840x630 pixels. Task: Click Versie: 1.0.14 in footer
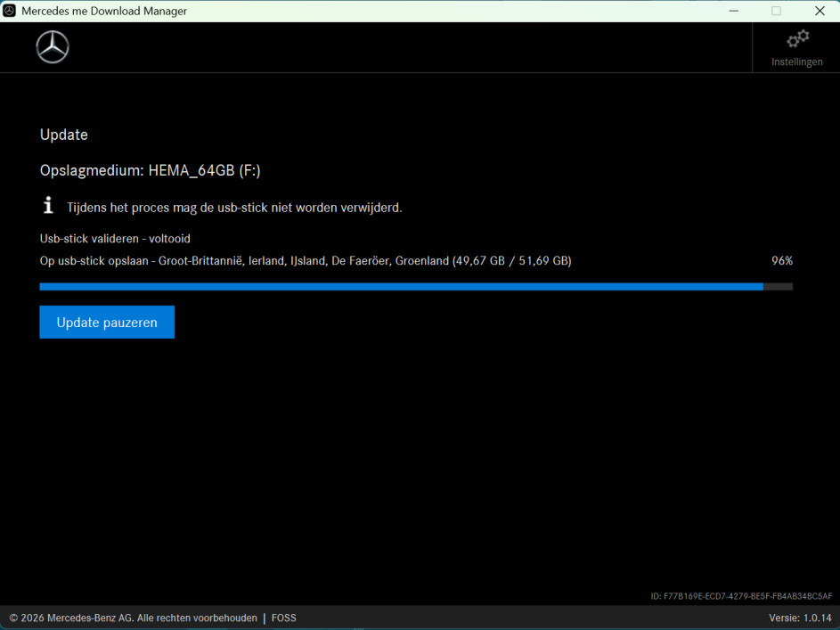pyautogui.click(x=800, y=618)
